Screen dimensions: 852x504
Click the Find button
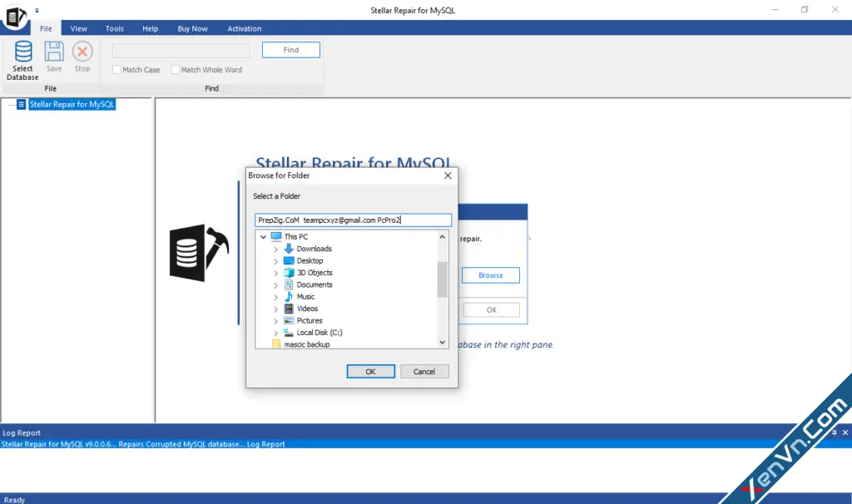(x=290, y=49)
